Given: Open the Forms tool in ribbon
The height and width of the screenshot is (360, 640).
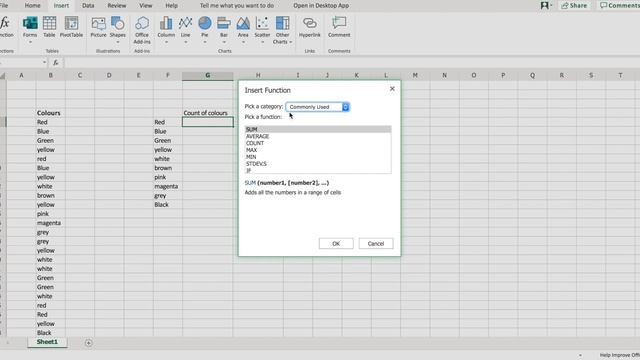Looking at the screenshot, I should pos(30,29).
